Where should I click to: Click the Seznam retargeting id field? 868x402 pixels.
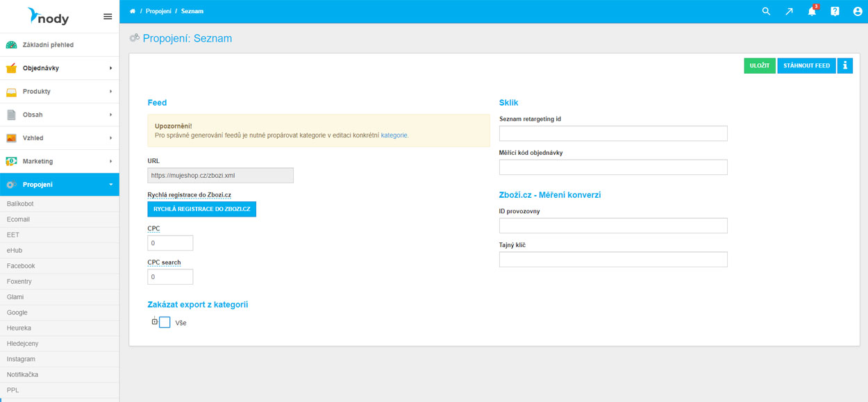click(x=613, y=133)
